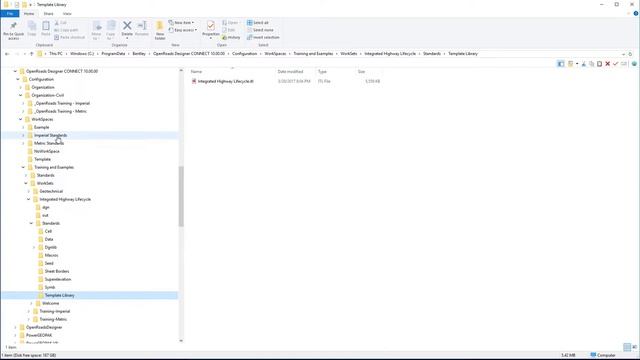Choose Paste shortcut in ribbon

point(69,37)
